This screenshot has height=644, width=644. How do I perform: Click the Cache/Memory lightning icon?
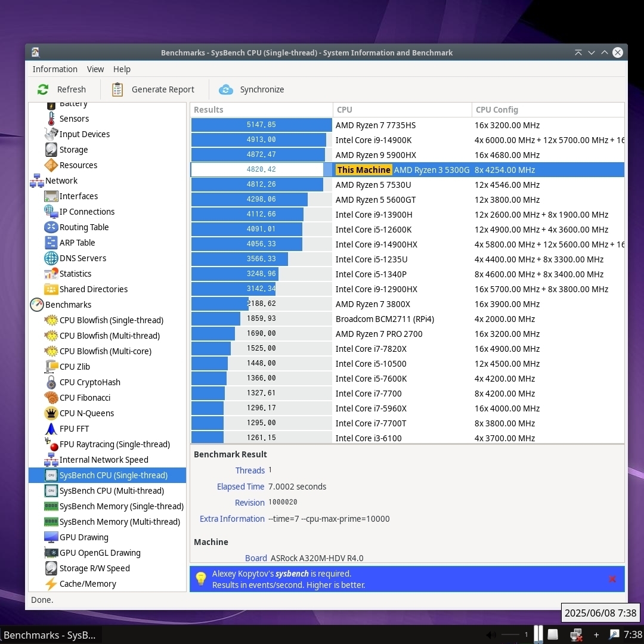(x=51, y=584)
